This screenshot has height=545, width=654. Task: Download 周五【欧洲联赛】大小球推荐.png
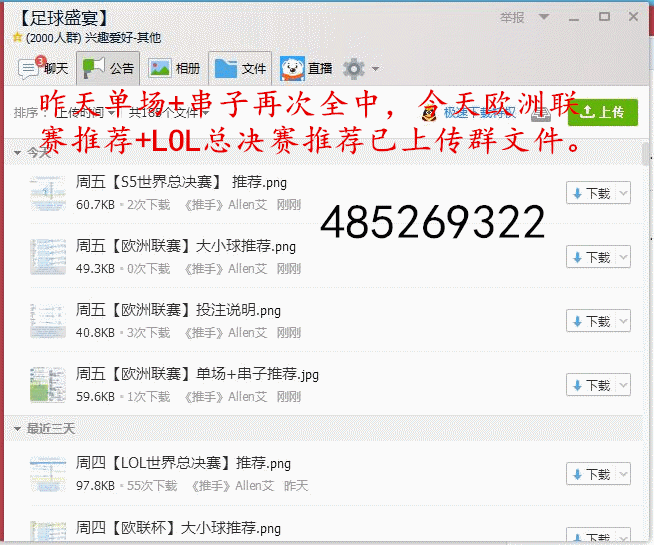(592, 257)
